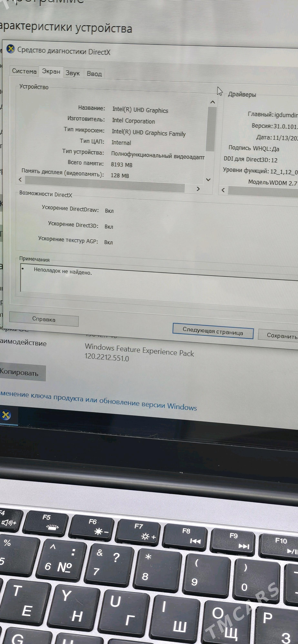This screenshot has width=298, height=644.
Task: Click the DirectX diagnostic icon on the taskbar
Action: [x=6, y=415]
